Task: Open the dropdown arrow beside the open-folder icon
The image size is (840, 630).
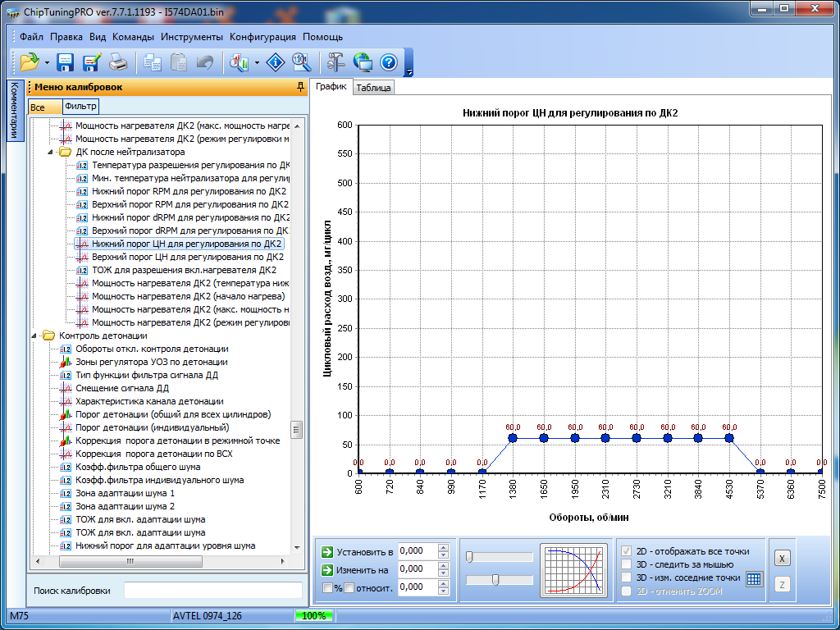Action: (x=47, y=62)
